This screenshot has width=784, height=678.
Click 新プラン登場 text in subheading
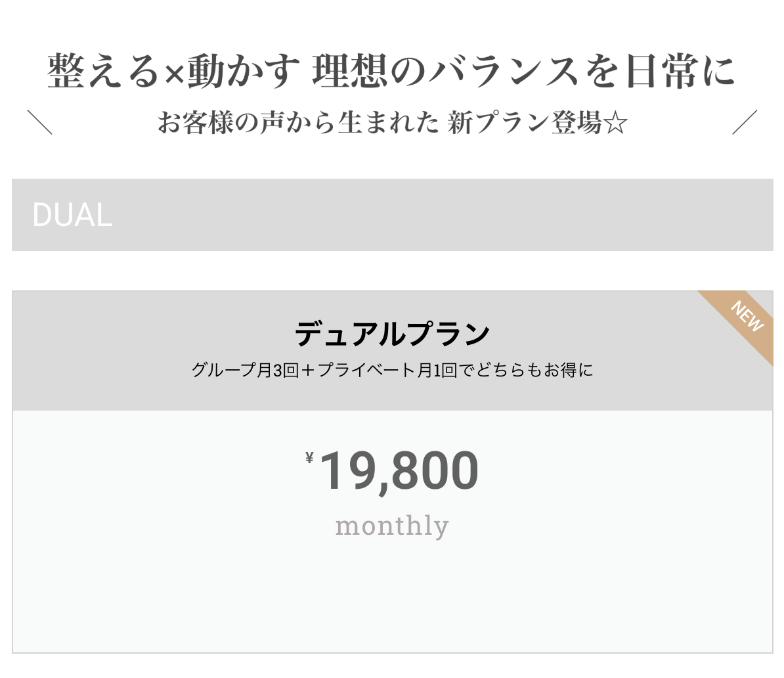[x=525, y=124]
